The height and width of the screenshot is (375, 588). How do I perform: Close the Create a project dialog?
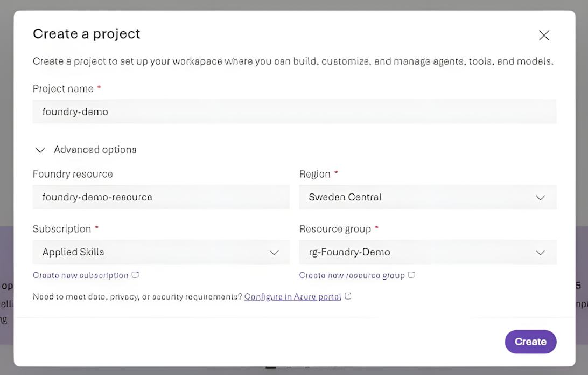point(544,35)
